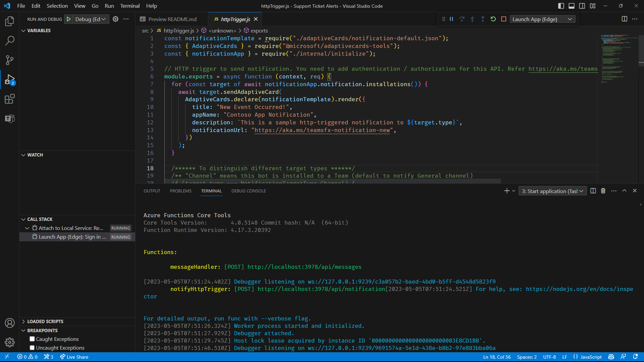Switch to the DEBUG CONSOLE tab
The height and width of the screenshot is (362, 644).
point(249,191)
